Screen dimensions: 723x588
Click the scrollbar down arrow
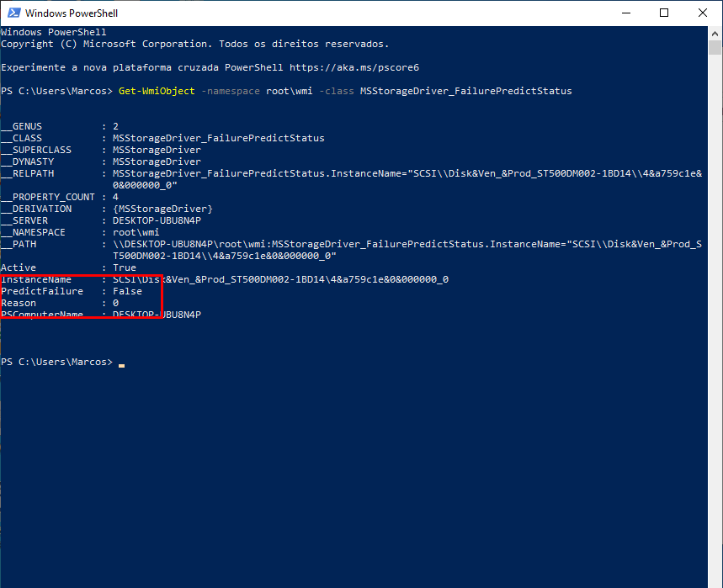click(x=715, y=580)
